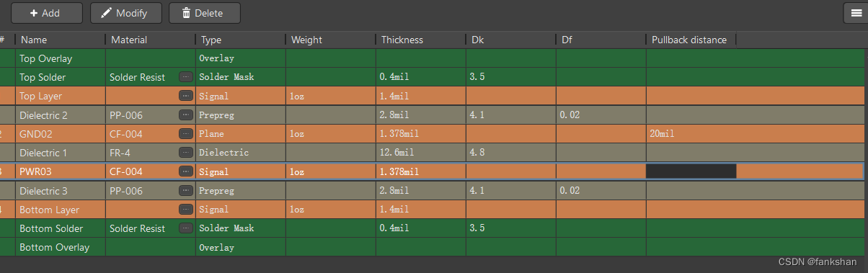Click the Pullback distance column header
Image resolution: width=868 pixels, height=273 pixels.
(x=691, y=40)
